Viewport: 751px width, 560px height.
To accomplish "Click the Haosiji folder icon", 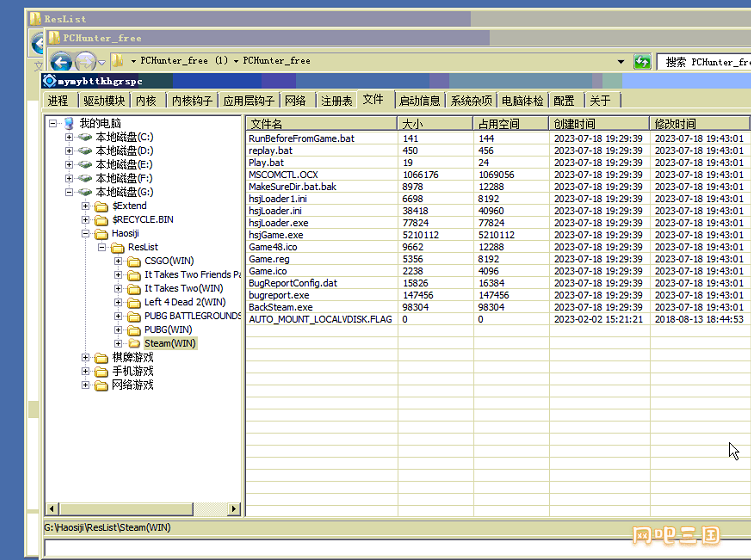I will click(101, 234).
